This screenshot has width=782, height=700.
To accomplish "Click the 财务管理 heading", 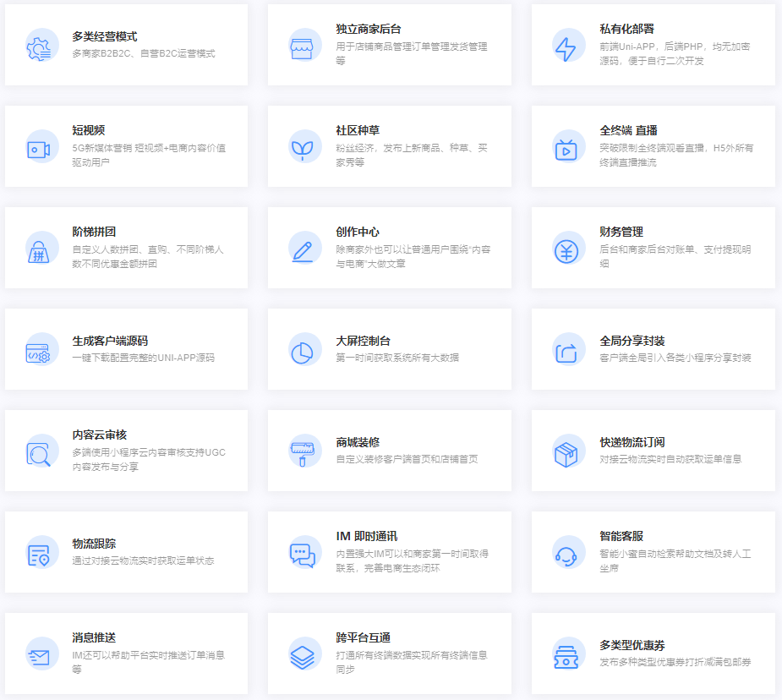I will pos(621,232).
